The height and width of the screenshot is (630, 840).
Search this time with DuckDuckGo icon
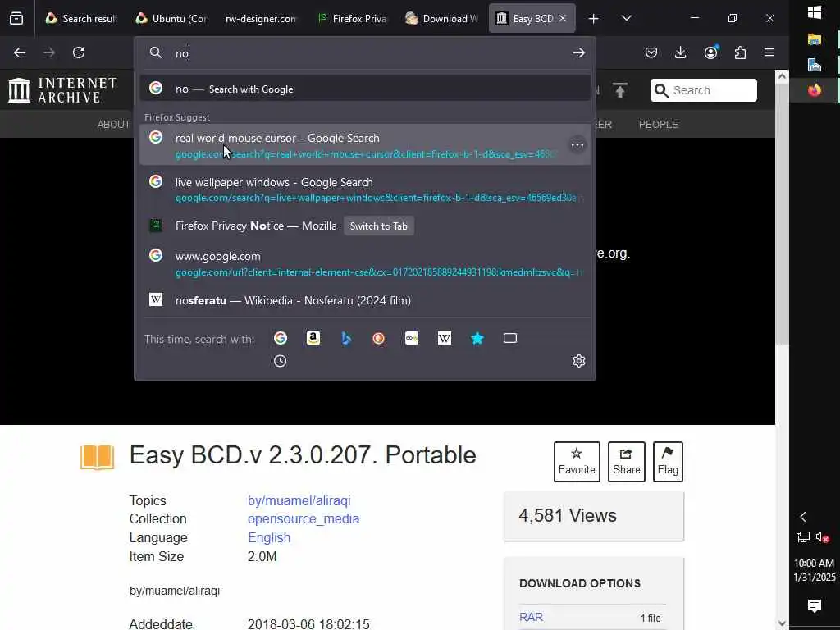[x=379, y=338]
